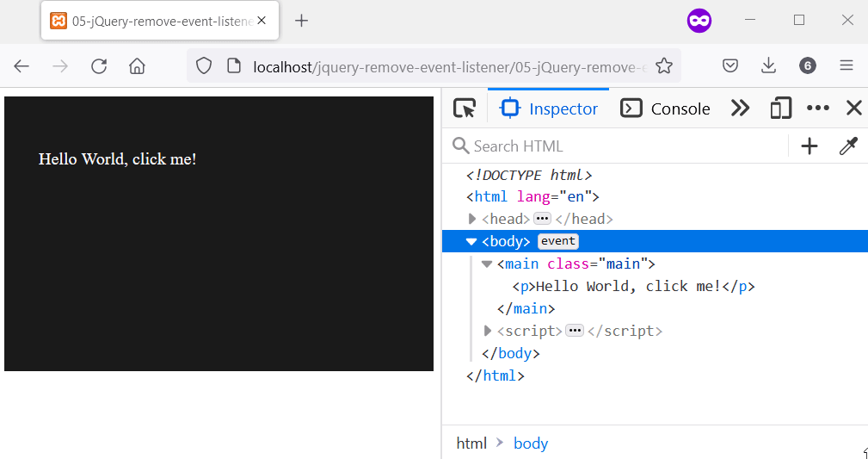Open the DevTools more options menu
Image resolution: width=868 pixels, height=459 pixels.
[x=817, y=109]
